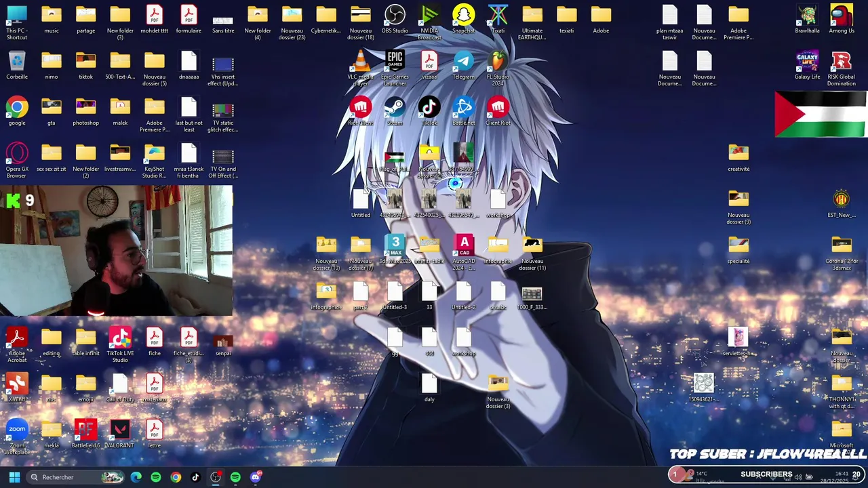Open the EST_New_... desktop icon

click(x=842, y=203)
